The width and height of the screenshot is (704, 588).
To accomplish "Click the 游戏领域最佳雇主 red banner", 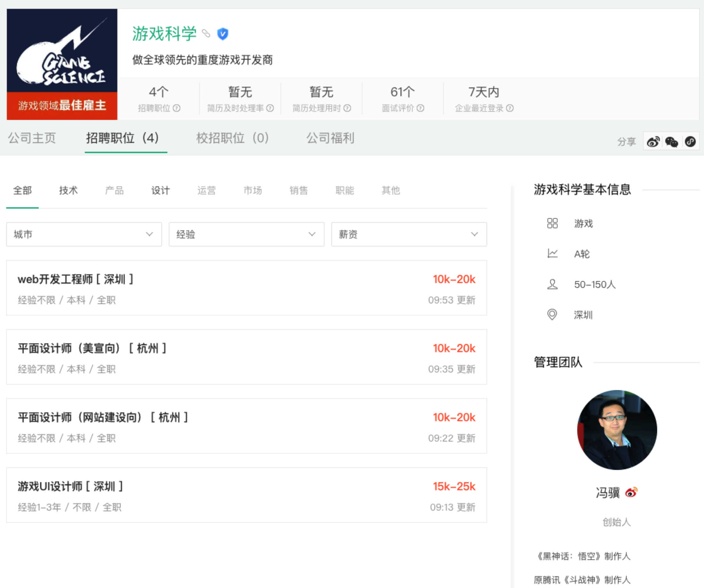I will pyautogui.click(x=62, y=105).
